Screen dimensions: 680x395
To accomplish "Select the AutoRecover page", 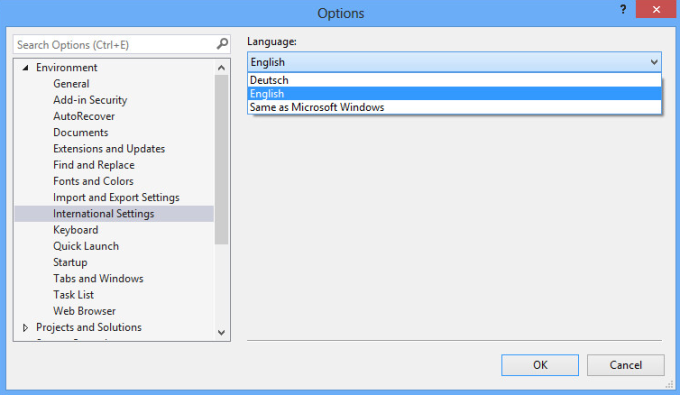I will tap(84, 116).
